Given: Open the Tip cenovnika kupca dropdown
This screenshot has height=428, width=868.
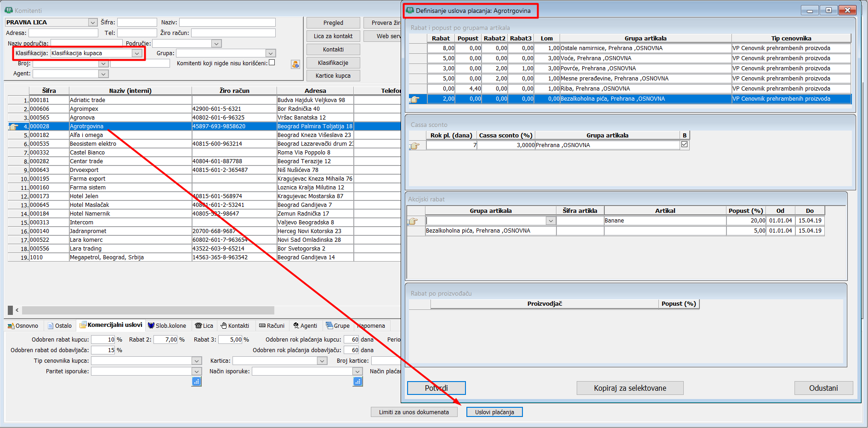Looking at the screenshot, I should tap(197, 361).
